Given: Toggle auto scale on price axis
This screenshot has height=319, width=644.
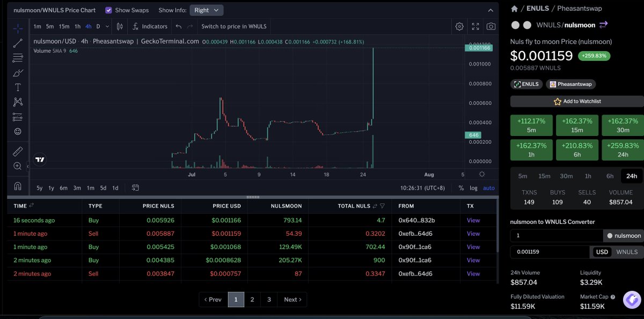Looking at the screenshot, I should click(489, 188).
